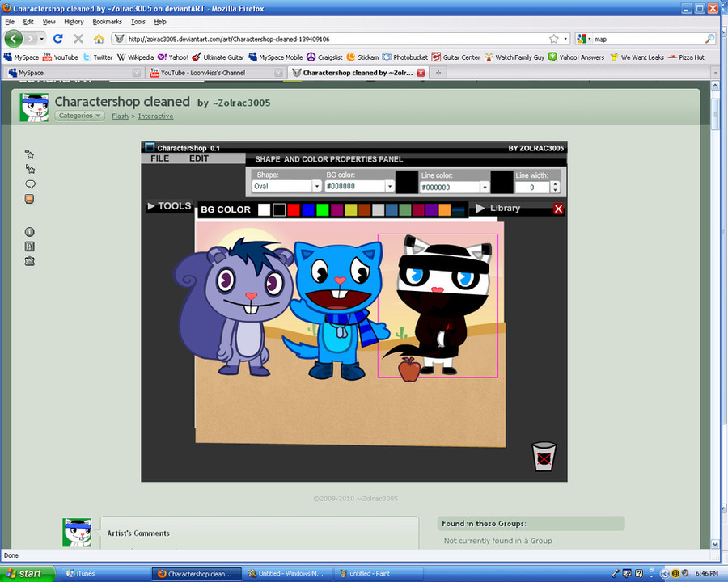
Task: Switch to untitled - Paint in taskbar
Action: pyautogui.click(x=379, y=574)
